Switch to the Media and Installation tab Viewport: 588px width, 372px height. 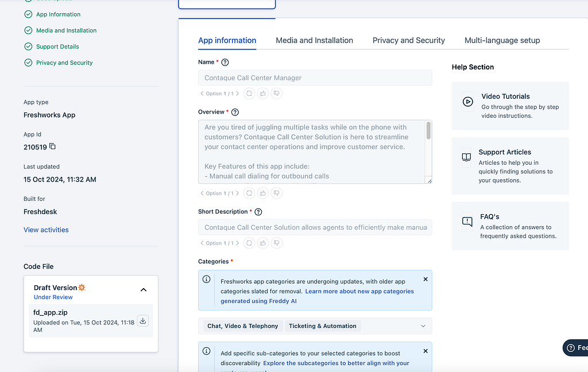click(x=314, y=40)
